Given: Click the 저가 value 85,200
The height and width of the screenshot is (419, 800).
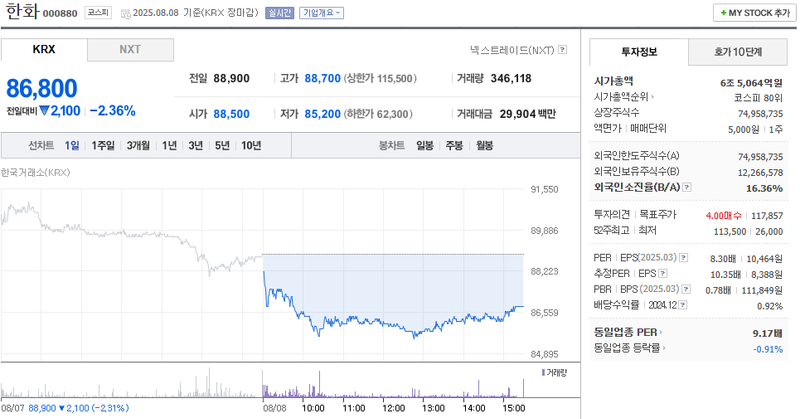Looking at the screenshot, I should click(322, 114).
